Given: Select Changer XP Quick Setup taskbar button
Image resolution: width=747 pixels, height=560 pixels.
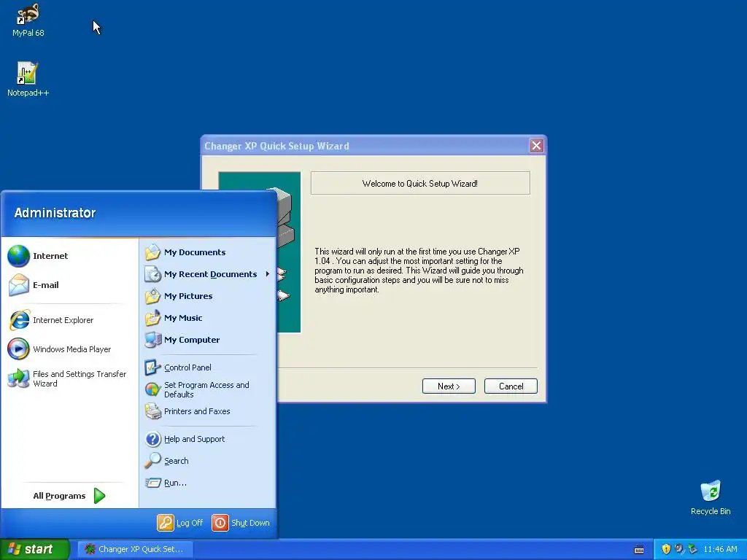Looking at the screenshot, I should click(x=135, y=549).
